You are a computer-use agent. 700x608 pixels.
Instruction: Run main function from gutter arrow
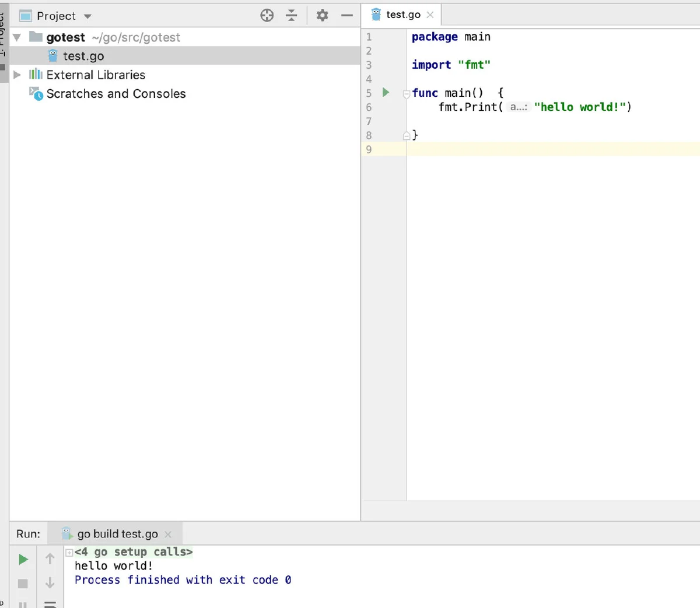click(386, 92)
